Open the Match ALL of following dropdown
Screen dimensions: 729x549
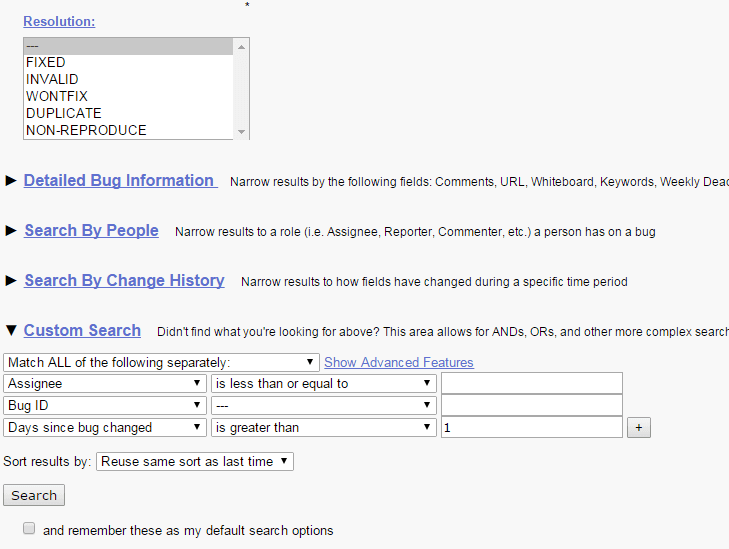(161, 362)
